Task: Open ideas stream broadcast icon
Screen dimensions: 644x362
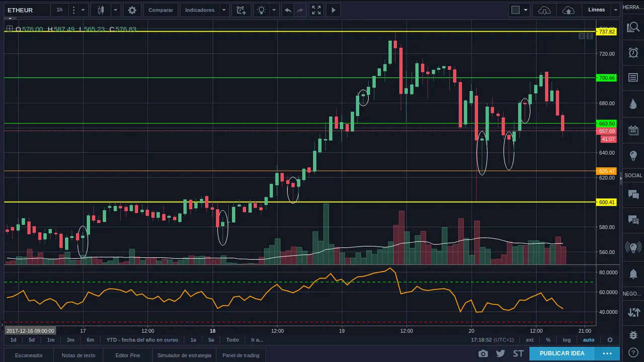Action: [633, 247]
